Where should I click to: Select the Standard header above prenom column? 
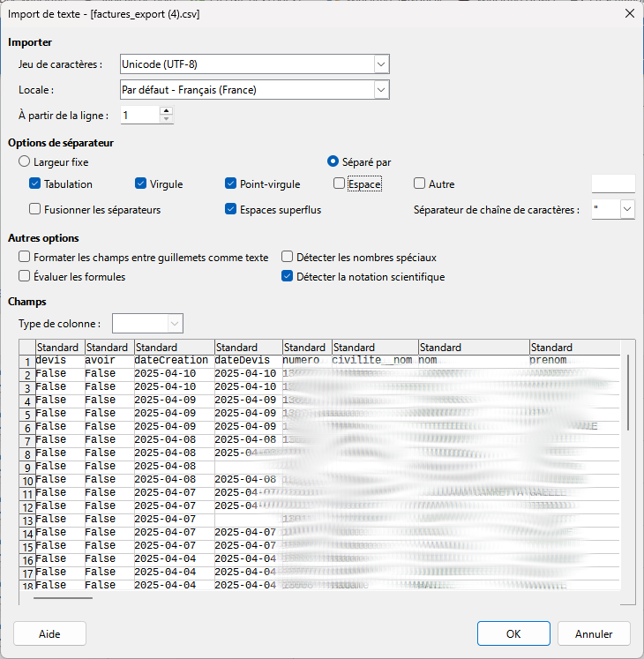point(574,348)
